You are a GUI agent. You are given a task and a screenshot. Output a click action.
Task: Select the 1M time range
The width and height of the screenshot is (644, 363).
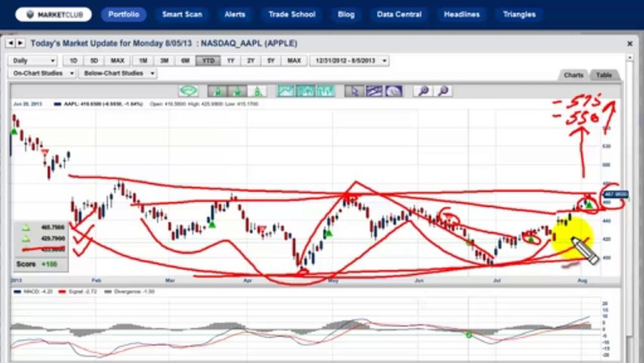(x=143, y=60)
